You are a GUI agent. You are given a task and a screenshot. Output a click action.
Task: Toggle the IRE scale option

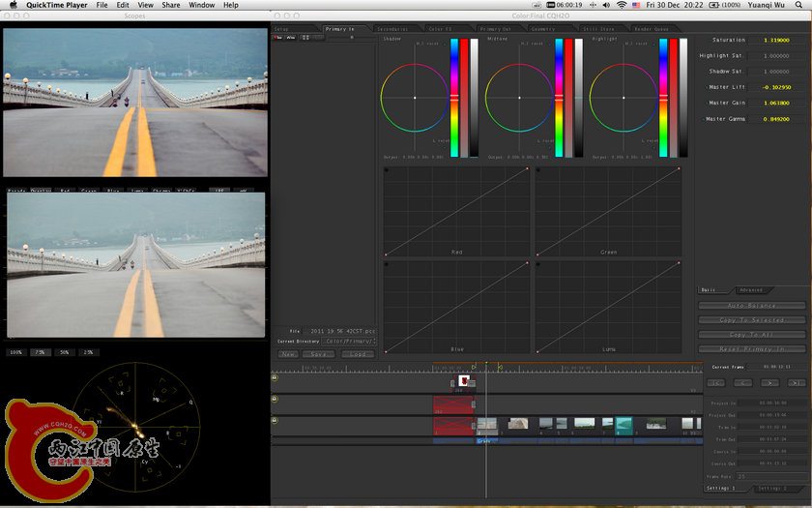point(219,191)
